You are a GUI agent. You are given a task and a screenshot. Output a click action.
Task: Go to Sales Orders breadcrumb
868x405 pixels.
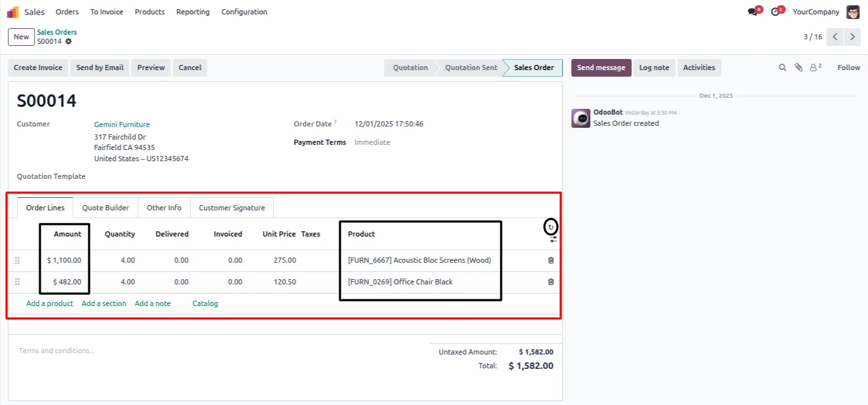point(57,32)
